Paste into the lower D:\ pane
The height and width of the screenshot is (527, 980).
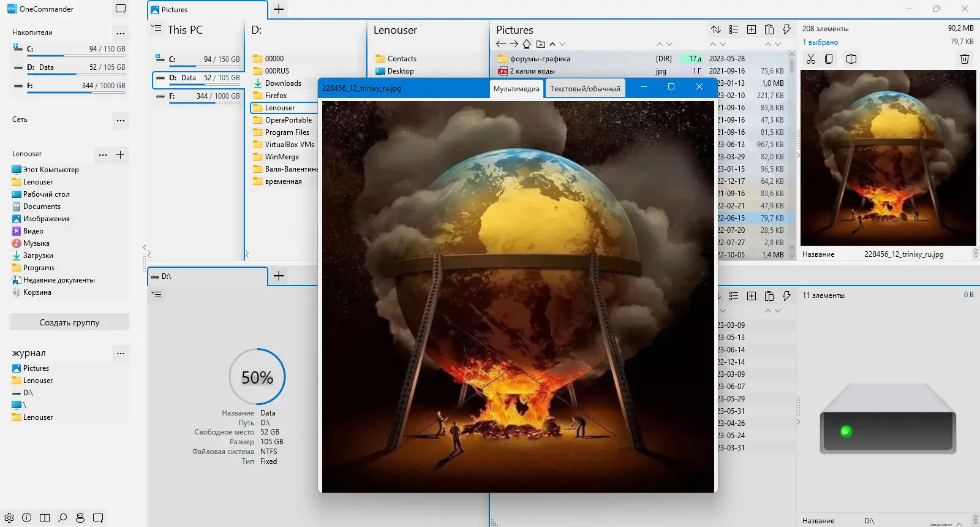(x=769, y=296)
